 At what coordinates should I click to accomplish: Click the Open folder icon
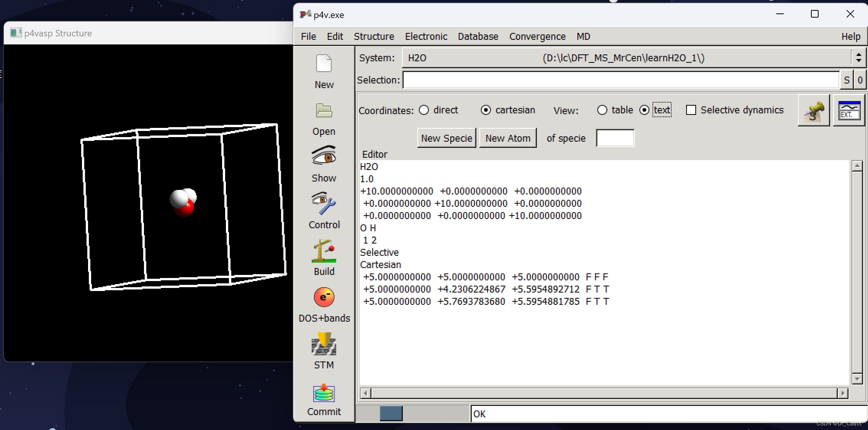324,111
